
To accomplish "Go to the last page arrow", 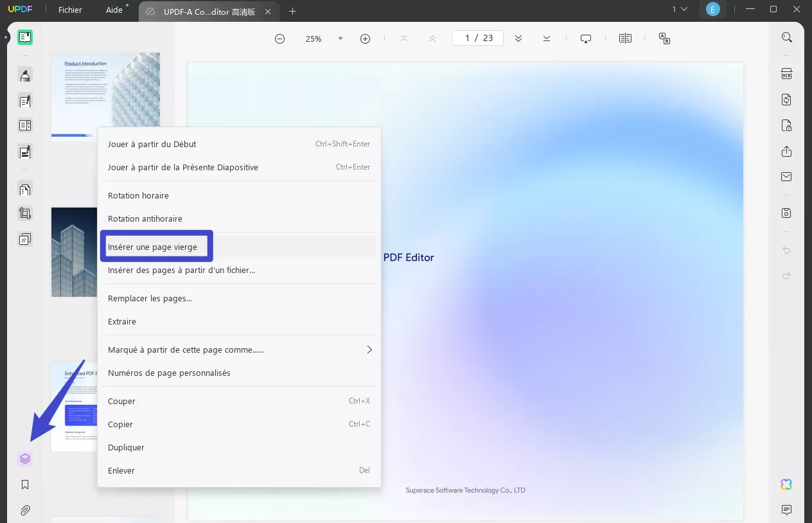I will (546, 39).
